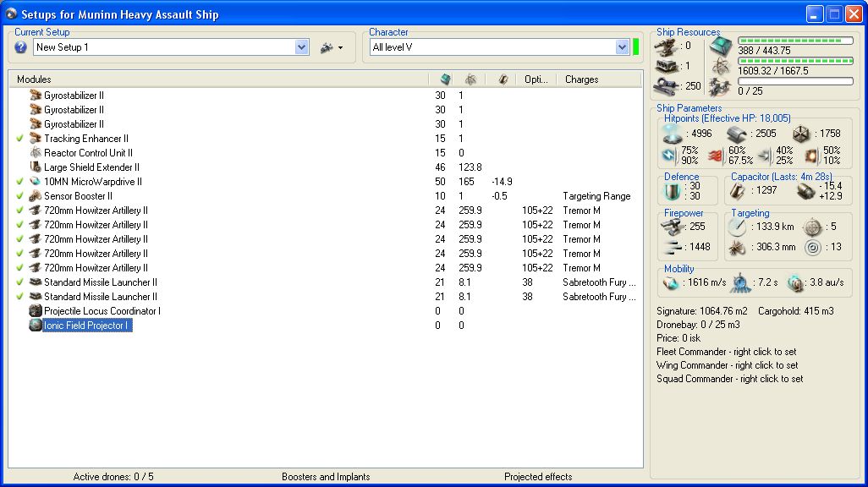Toggle the first 720mm Howitzer Artillery II checkmark

(20, 211)
